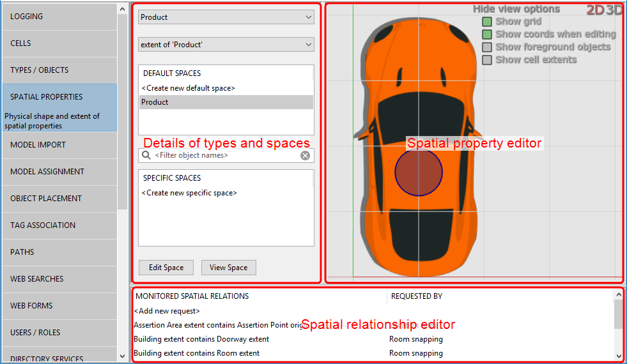Click the search magnifier icon
Screen dimensions: 627x364
click(146, 155)
